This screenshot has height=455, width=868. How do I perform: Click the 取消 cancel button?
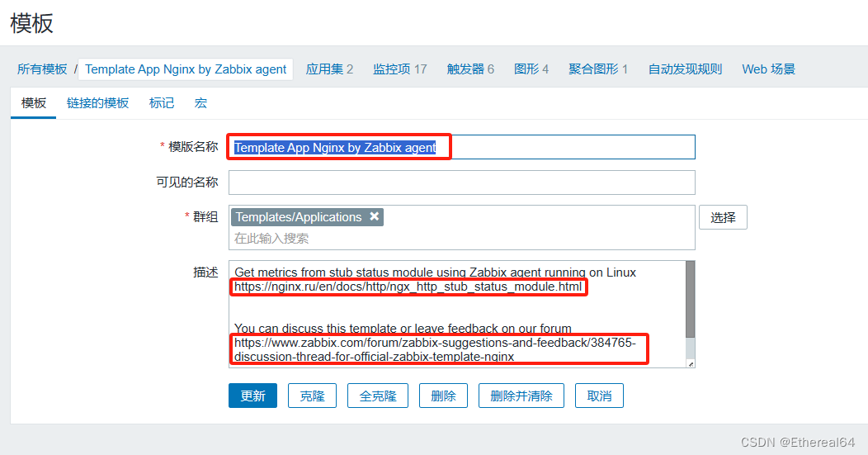600,396
